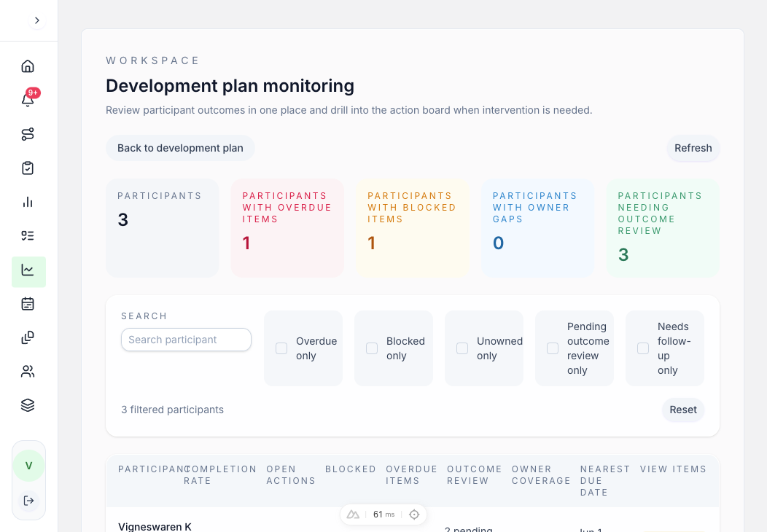Click the Reset filters button
This screenshot has width=767, height=532.
tap(683, 410)
